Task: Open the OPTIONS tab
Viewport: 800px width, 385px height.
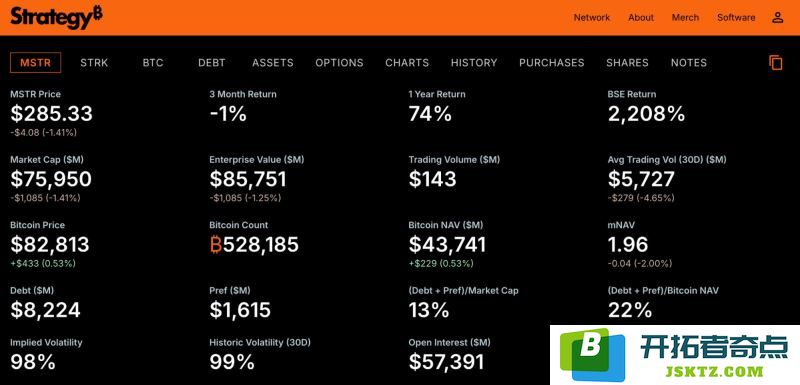Action: click(339, 63)
